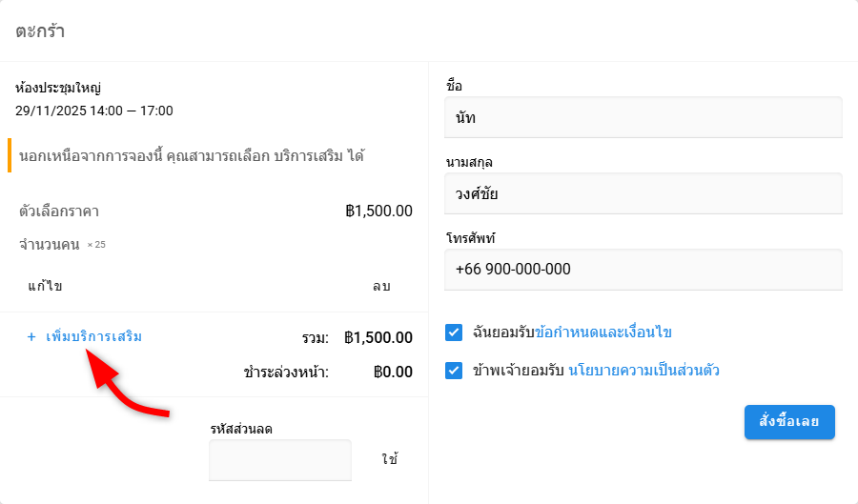Click the นามสกุล surname field
The width and height of the screenshot is (858, 504).
pyautogui.click(x=643, y=193)
